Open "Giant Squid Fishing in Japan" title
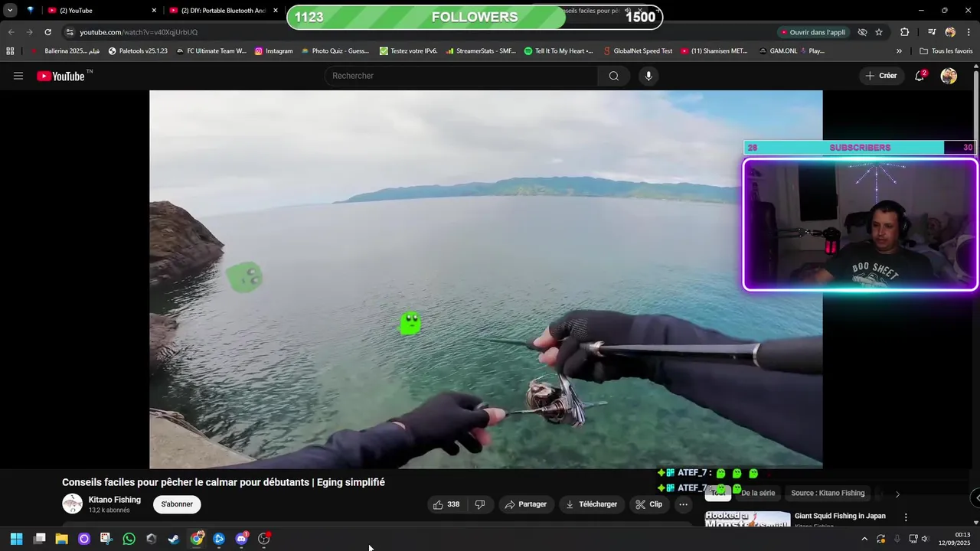The image size is (980, 551). coord(840,516)
